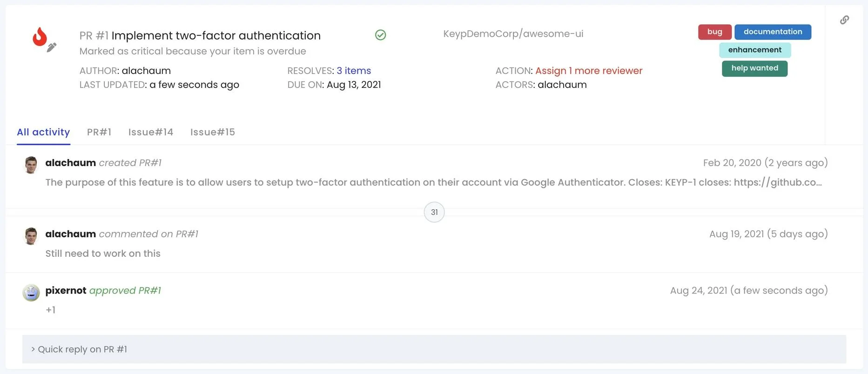
Task: Click the '+1' approval comment
Action: point(51,310)
